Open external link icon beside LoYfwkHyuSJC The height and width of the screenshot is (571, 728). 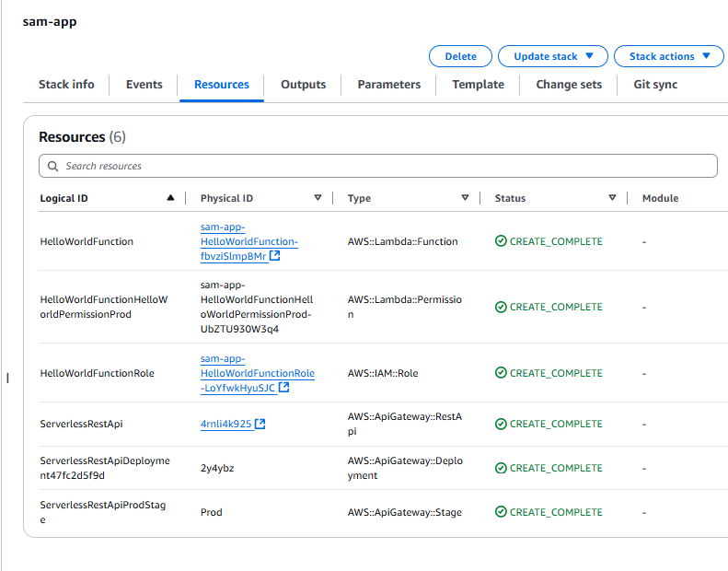[x=284, y=387]
